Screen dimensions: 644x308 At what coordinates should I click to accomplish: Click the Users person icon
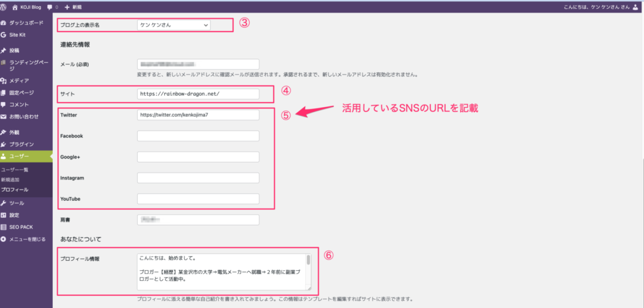click(x=3, y=156)
